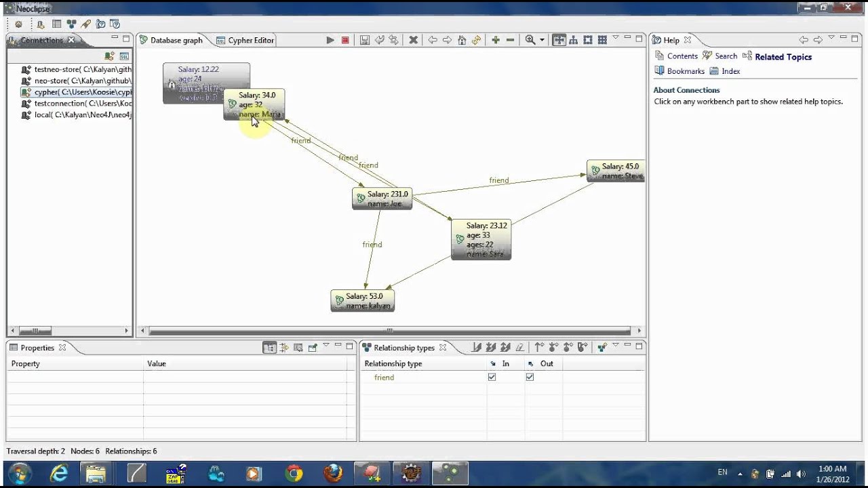Image resolution: width=868 pixels, height=488 pixels.
Task: Switch to the grid layout icon
Action: click(602, 40)
